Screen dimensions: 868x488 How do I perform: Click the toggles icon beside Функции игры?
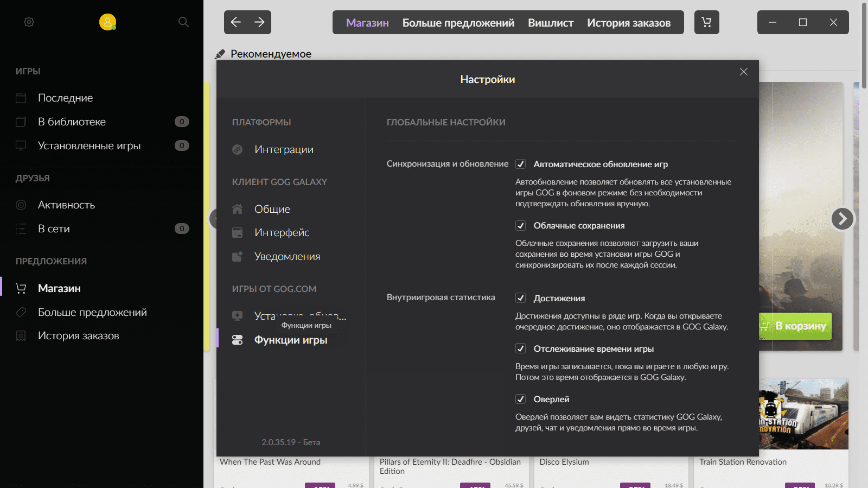(x=238, y=340)
